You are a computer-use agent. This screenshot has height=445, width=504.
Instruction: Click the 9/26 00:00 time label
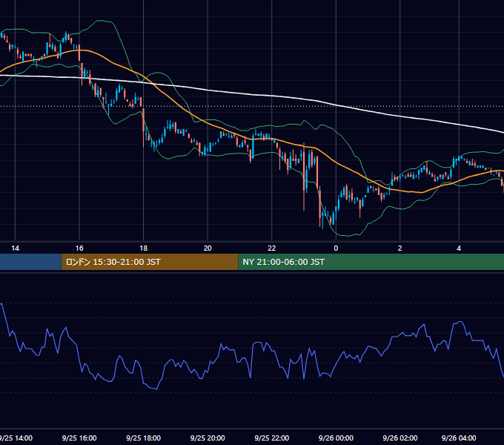336,438
